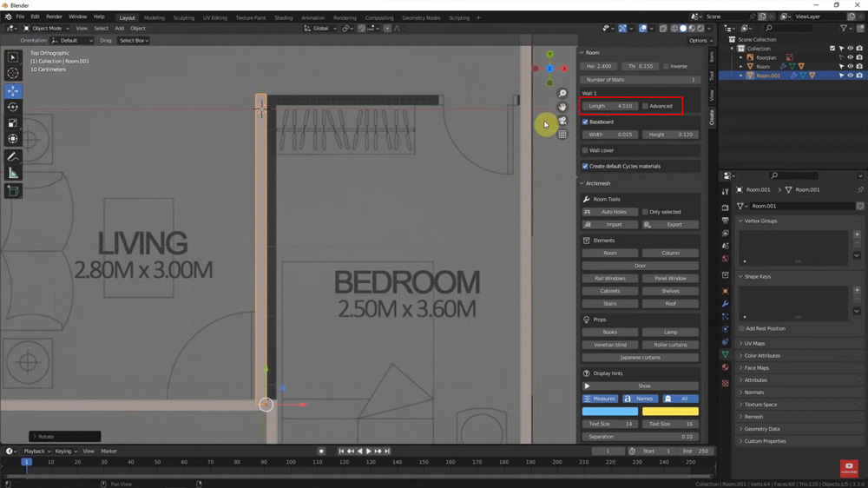Image resolution: width=868 pixels, height=488 pixels.
Task: Select the Add Cube tool
Action: pyautogui.click(x=13, y=191)
